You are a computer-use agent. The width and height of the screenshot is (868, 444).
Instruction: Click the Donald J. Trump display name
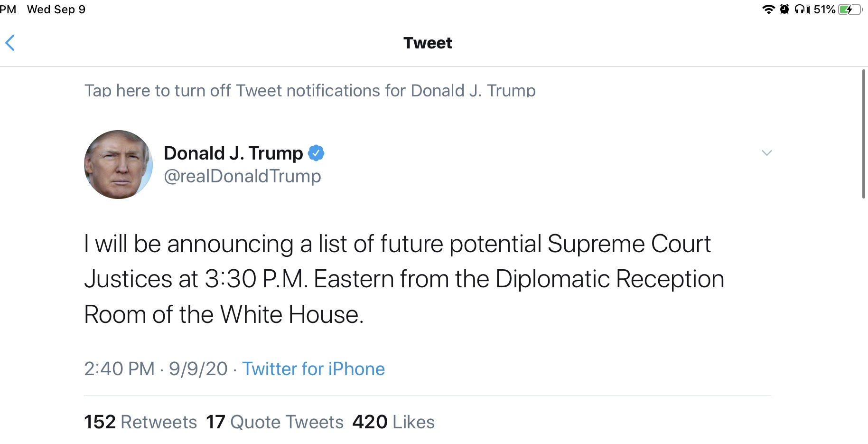233,153
